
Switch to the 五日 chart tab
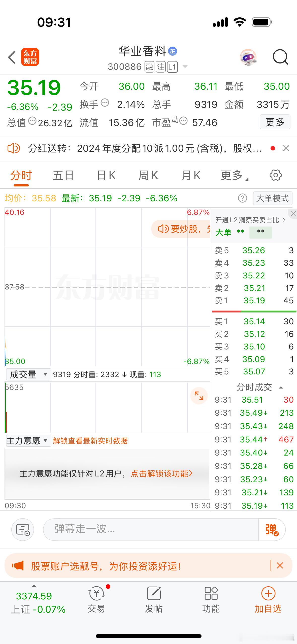point(63,175)
